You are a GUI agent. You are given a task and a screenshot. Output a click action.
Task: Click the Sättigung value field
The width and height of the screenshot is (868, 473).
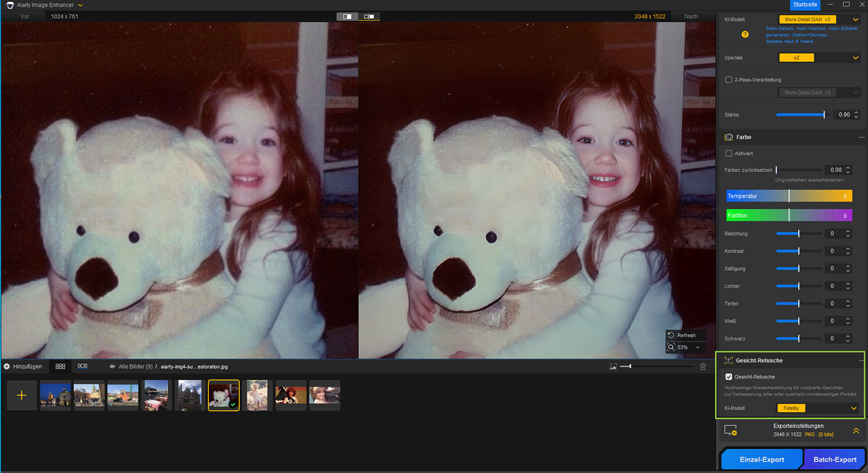pyautogui.click(x=832, y=268)
